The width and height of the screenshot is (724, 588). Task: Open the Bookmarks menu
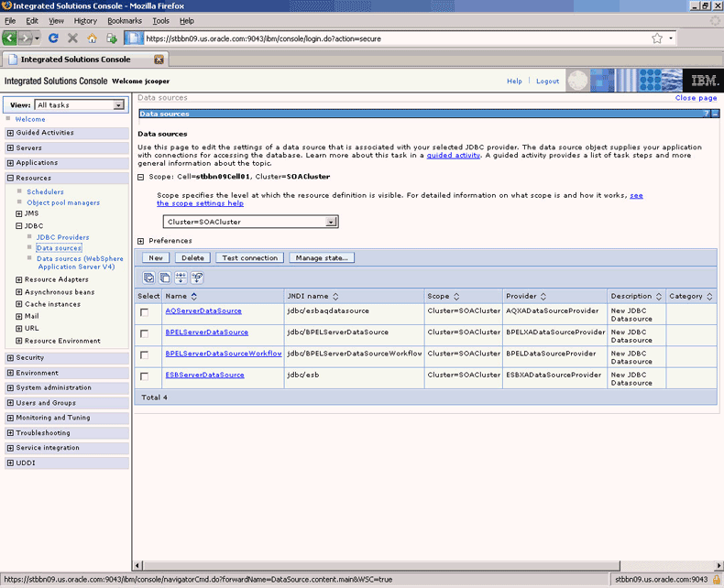click(125, 21)
